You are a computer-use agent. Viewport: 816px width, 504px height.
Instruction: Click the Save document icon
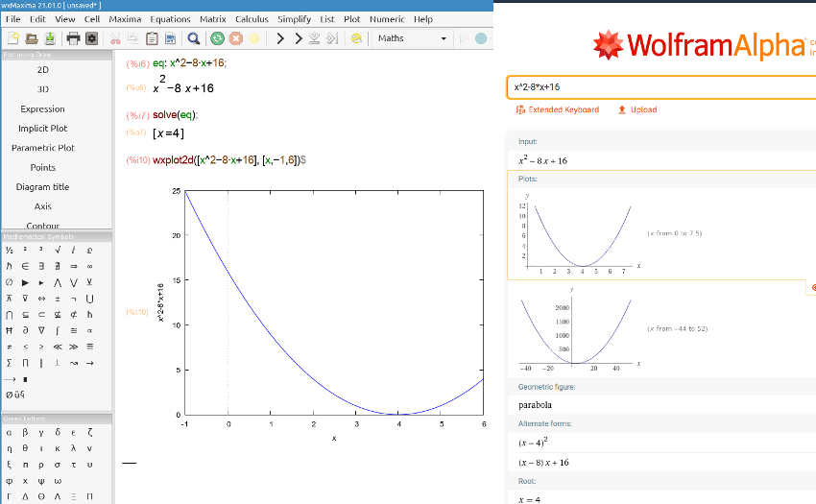pos(49,38)
